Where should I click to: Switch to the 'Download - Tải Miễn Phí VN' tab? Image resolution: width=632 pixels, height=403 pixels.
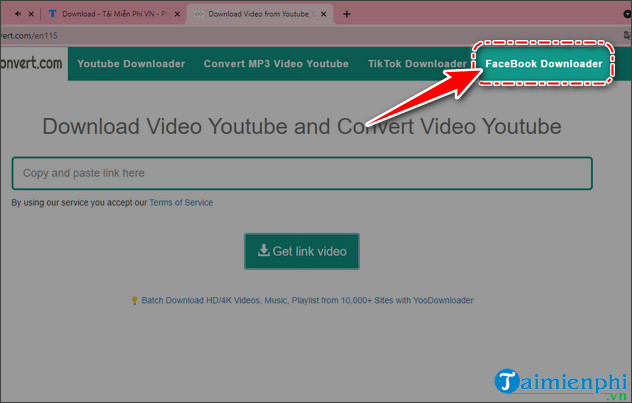coord(114,14)
